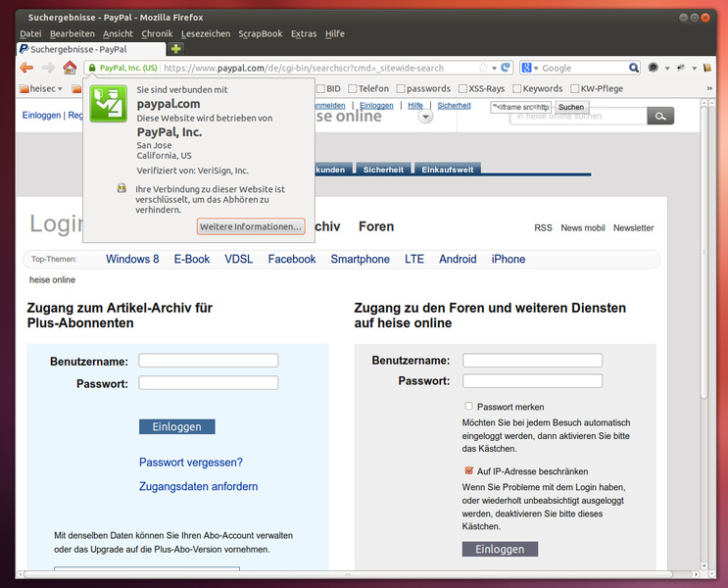This screenshot has width=728, height=588.
Task: Click the iframe src search text field
Action: point(521,107)
